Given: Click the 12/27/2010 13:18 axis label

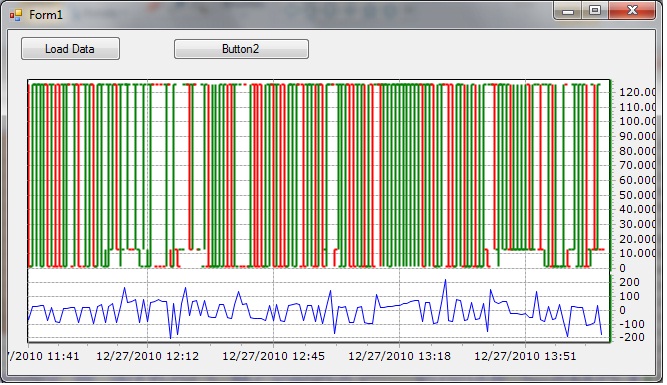Looking at the screenshot, I should tap(399, 356).
